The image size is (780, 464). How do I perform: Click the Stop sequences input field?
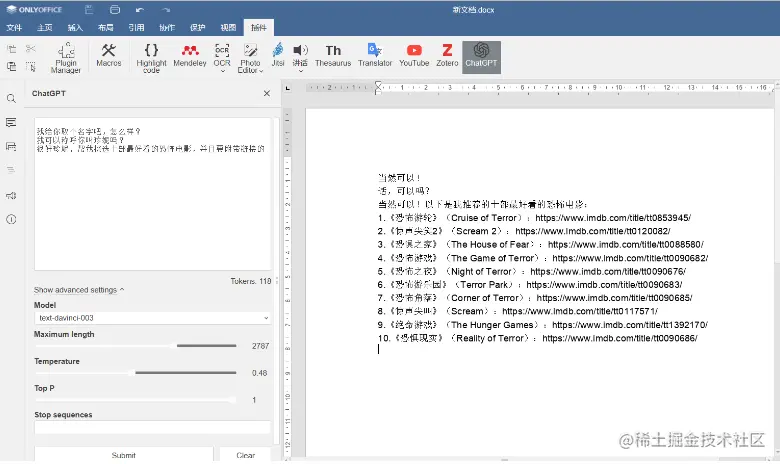click(152, 427)
